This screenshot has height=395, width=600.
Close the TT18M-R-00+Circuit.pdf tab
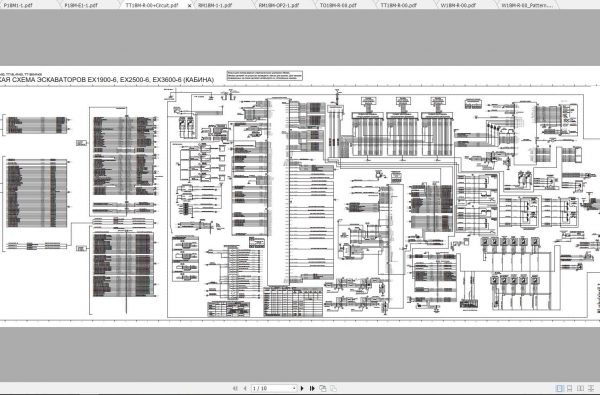click(x=189, y=6)
